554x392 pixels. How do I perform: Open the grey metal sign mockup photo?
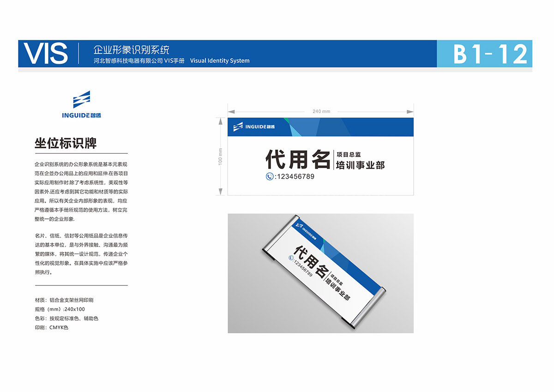coord(320,273)
